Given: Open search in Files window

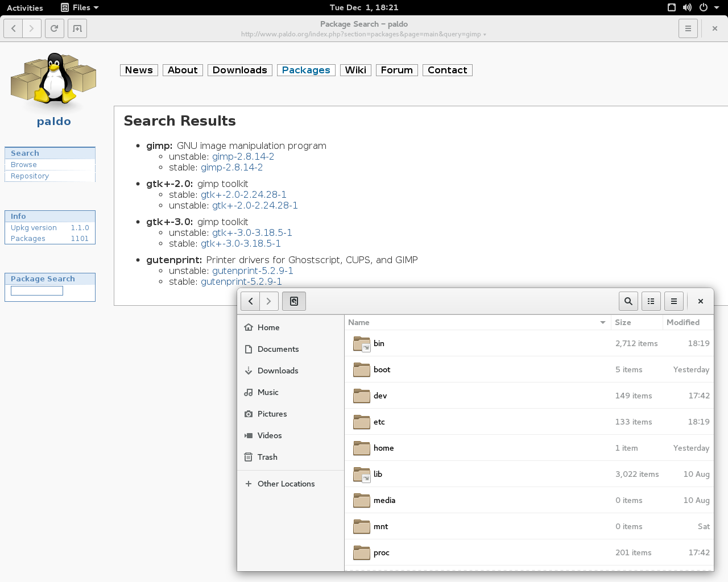Looking at the screenshot, I should 628,301.
